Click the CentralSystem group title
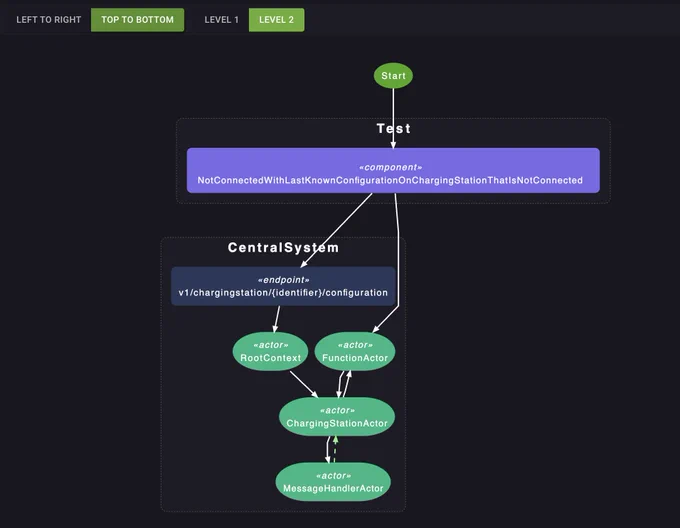Viewport: 680px width, 528px height. click(283, 248)
